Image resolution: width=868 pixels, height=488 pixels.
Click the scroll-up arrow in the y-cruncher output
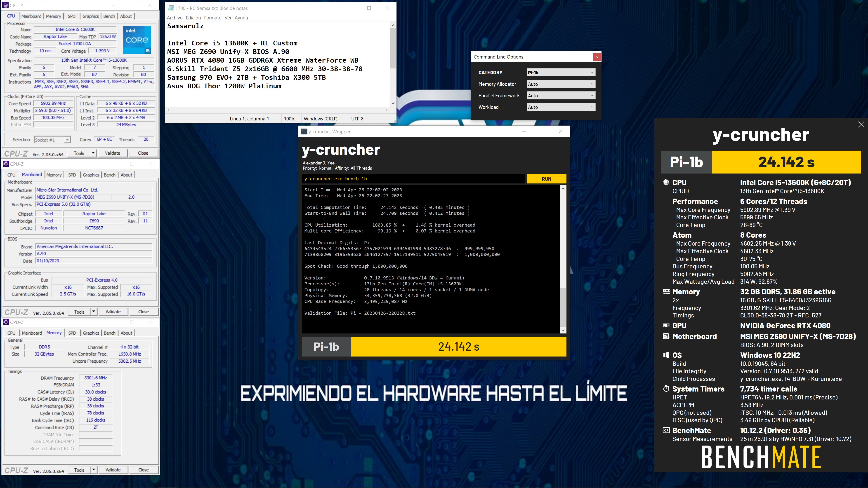click(x=563, y=189)
